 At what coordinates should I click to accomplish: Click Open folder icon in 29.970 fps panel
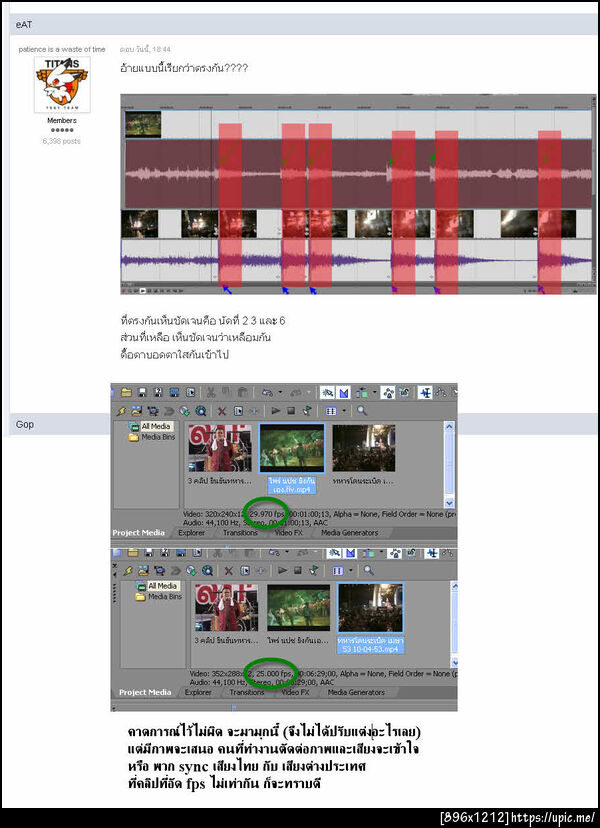tap(127, 392)
